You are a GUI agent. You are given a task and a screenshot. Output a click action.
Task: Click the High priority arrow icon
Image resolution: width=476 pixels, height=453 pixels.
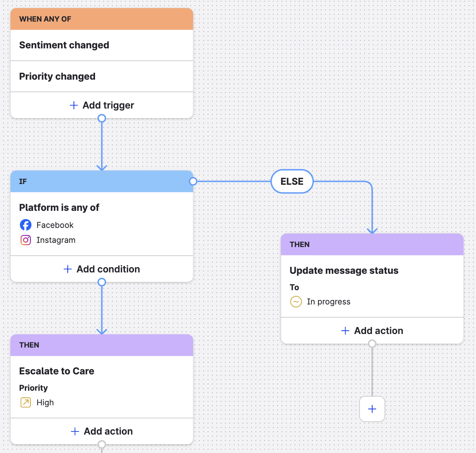tap(25, 403)
